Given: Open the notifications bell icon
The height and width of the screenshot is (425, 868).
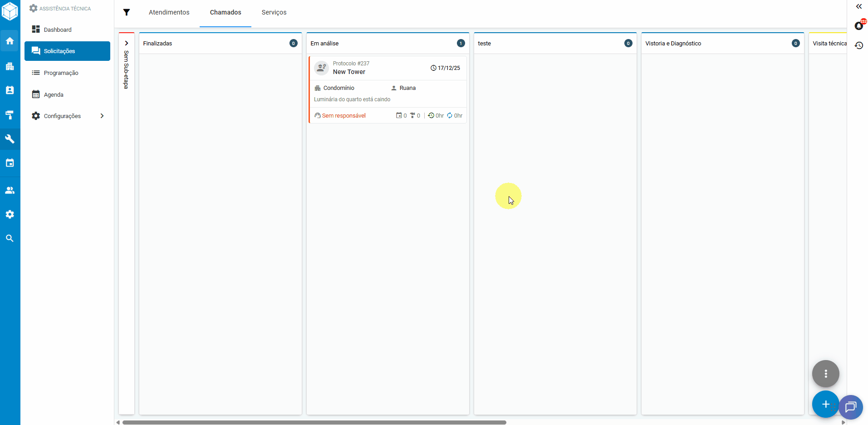Looking at the screenshot, I should coord(858,26).
